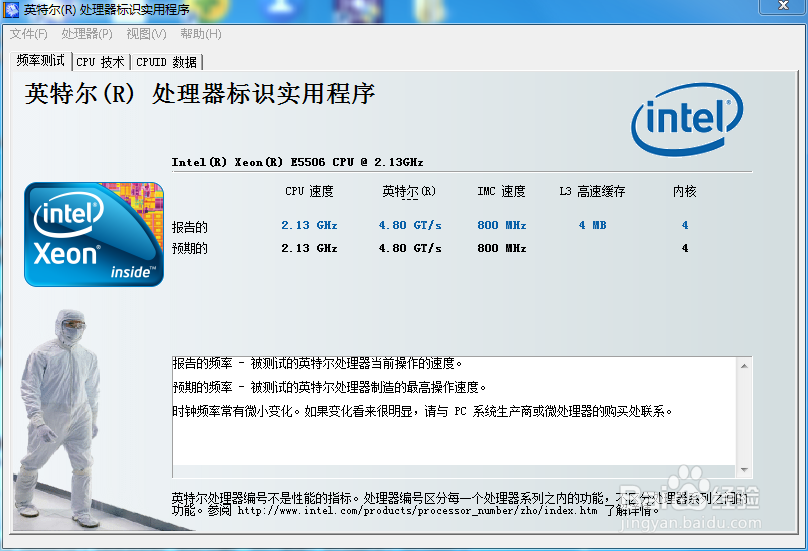Switch to the CPU 技术 tab
Image resolution: width=808 pixels, height=551 pixels.
(x=100, y=62)
